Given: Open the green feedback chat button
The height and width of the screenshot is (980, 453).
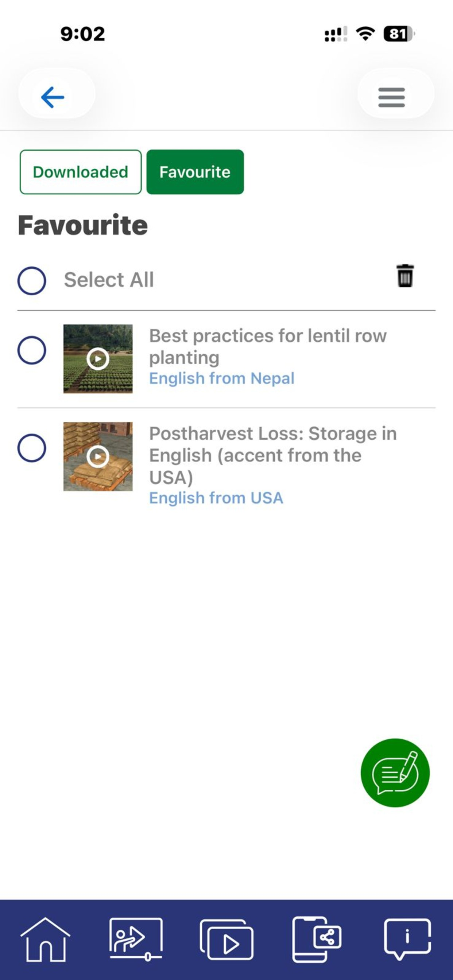Looking at the screenshot, I should point(395,773).
